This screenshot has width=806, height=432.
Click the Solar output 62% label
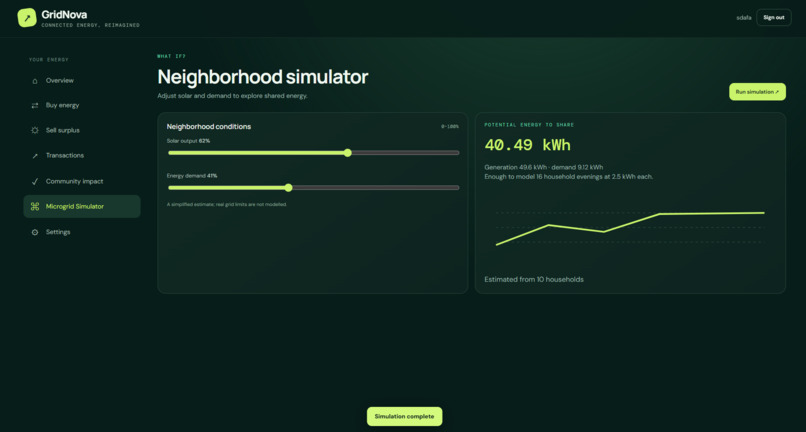coord(188,140)
